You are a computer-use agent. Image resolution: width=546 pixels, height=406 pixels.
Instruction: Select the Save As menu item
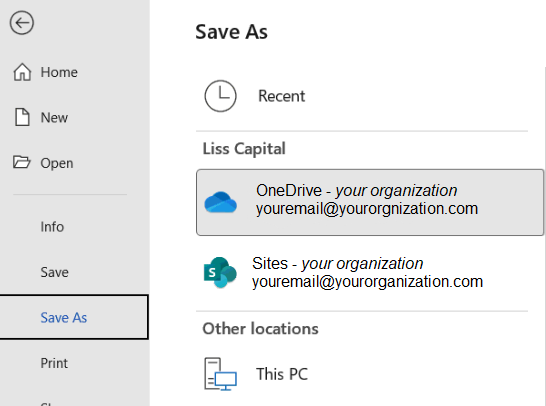[74, 317]
